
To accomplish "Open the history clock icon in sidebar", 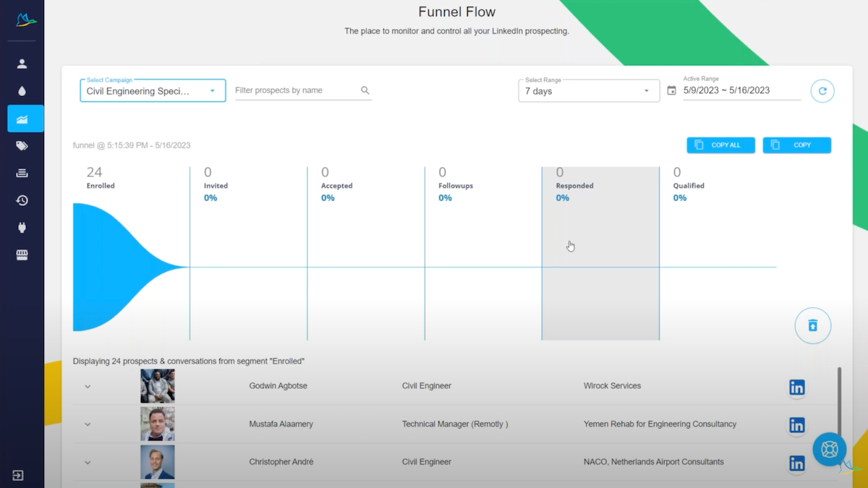I will (22, 200).
